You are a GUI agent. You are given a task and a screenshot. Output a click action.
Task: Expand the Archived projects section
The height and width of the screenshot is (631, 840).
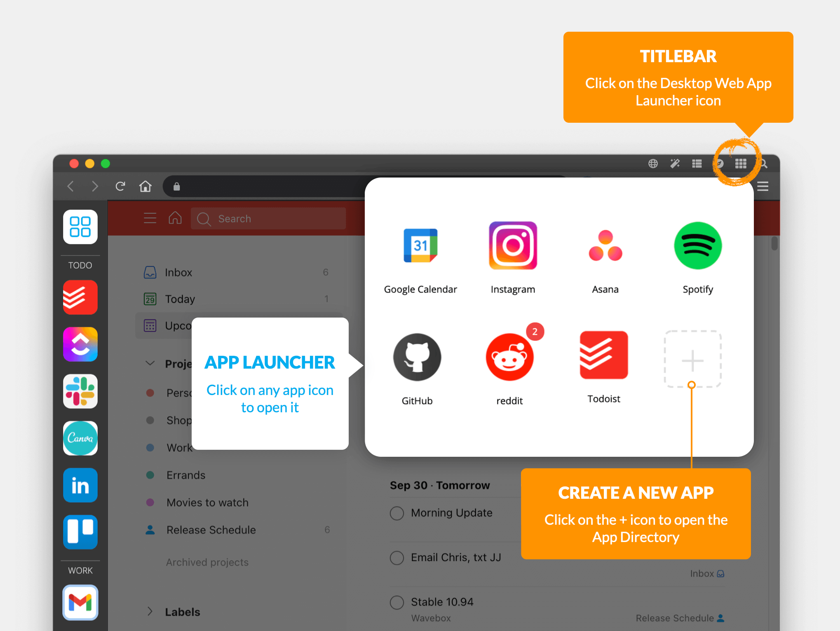208,561
